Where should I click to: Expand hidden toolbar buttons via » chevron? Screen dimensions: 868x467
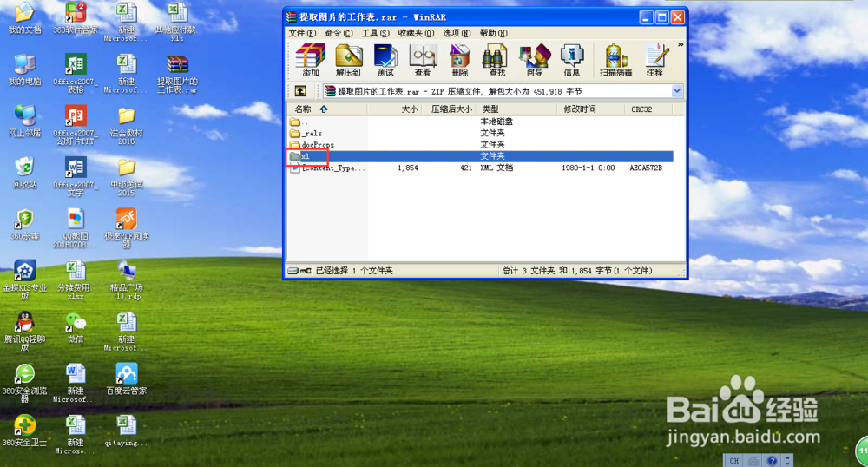point(681,44)
